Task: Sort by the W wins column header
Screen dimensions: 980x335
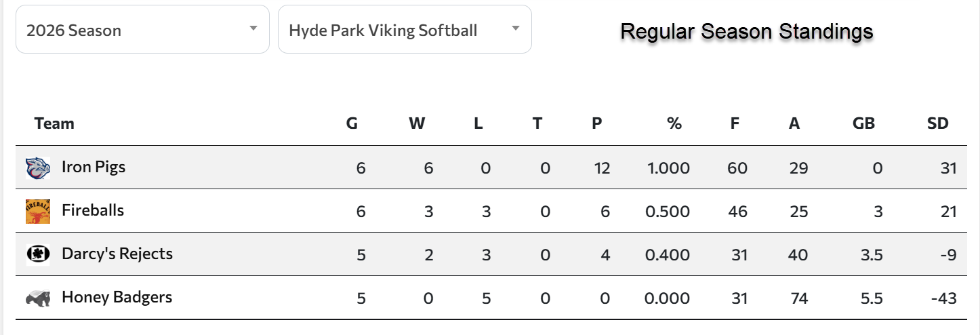Action: click(x=417, y=123)
